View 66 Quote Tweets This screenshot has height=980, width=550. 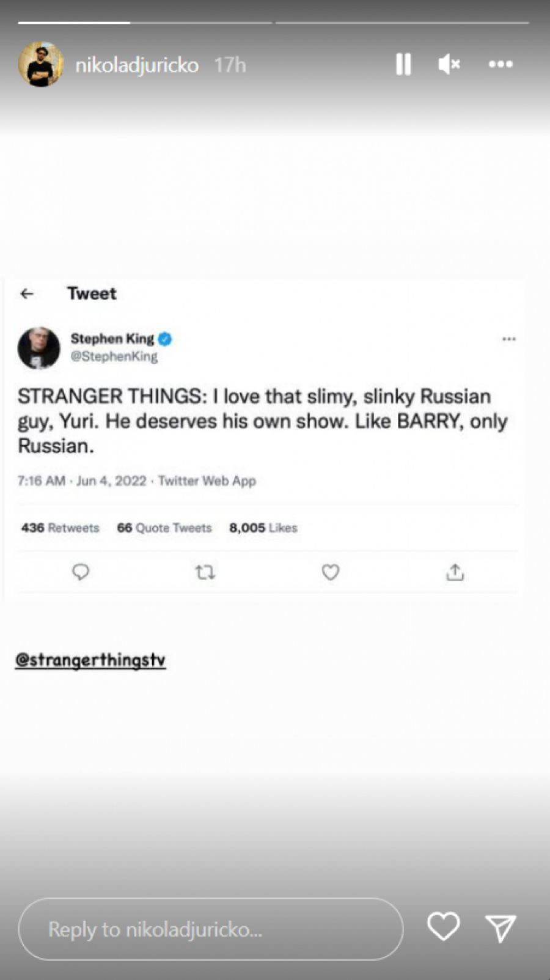point(164,528)
